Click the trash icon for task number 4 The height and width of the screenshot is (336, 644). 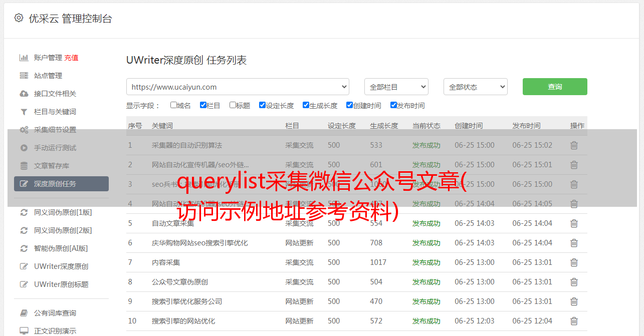pos(574,204)
